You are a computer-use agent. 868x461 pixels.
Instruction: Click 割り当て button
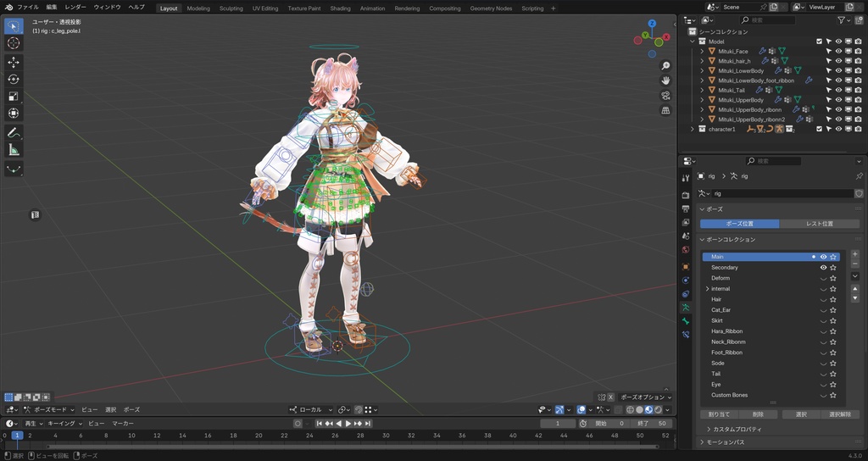tap(719, 414)
